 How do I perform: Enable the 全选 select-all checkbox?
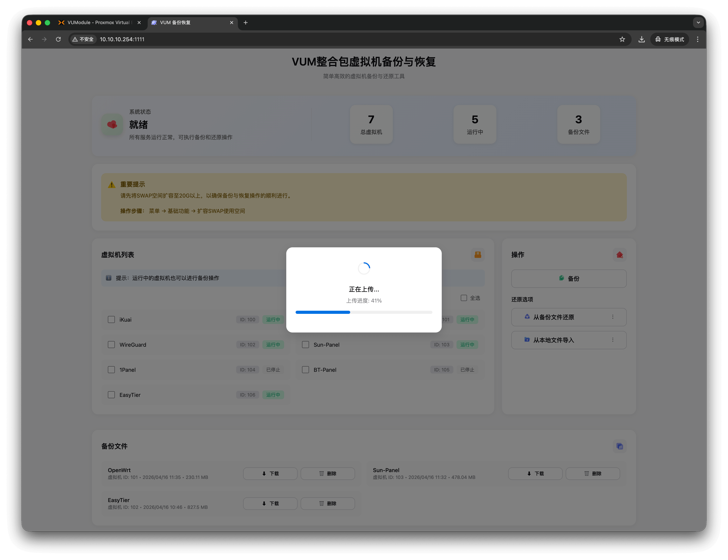464,298
